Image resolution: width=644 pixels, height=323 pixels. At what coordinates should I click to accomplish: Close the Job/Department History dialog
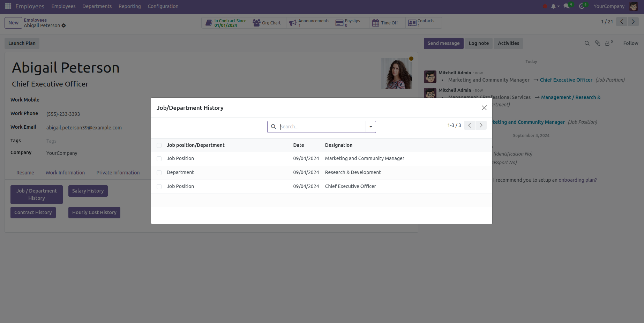(x=484, y=108)
